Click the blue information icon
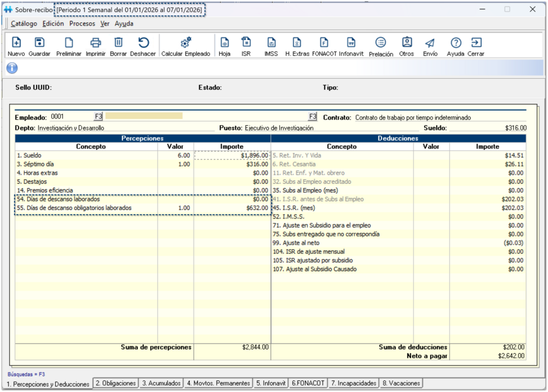 click(12, 68)
